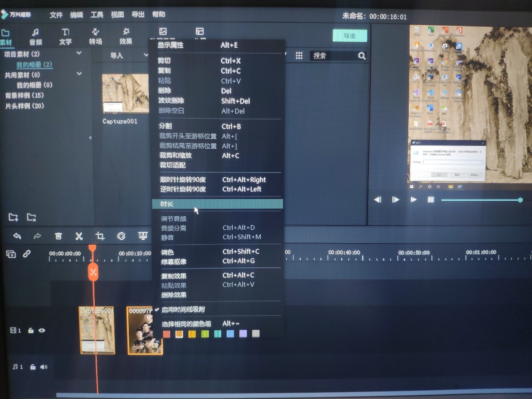Select the Capture001 thumbnail in the media library
Image resolution: width=532 pixels, height=399 pixels.
[x=125, y=93]
